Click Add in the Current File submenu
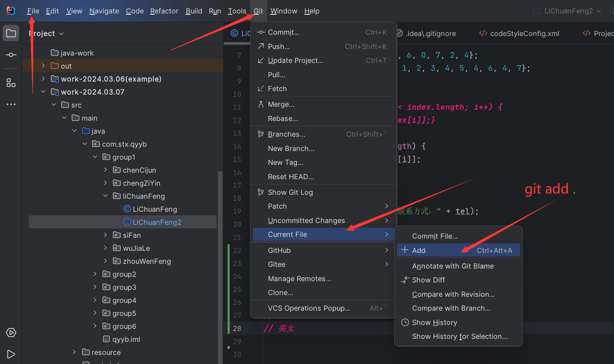 (458, 250)
